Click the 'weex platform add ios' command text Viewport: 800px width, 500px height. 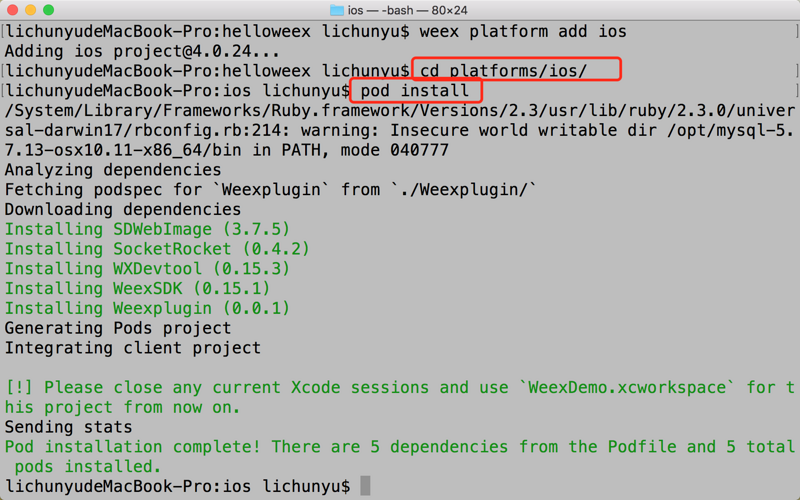coord(523,32)
